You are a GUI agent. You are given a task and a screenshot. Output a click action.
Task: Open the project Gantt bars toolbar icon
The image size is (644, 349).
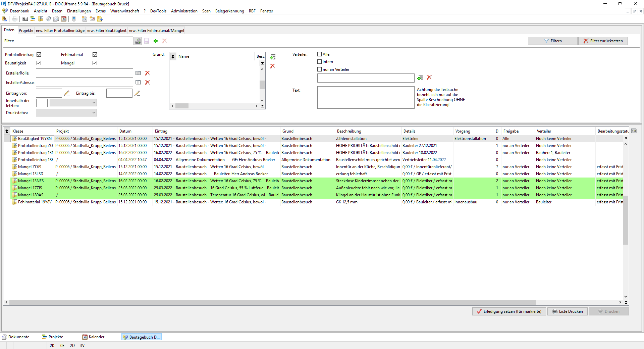tap(33, 19)
